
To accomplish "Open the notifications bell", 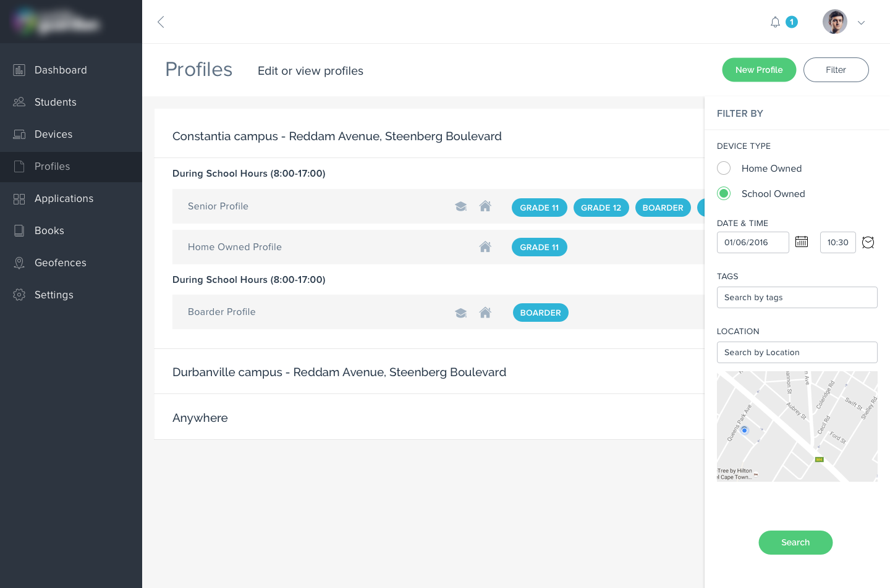I will click(x=775, y=22).
